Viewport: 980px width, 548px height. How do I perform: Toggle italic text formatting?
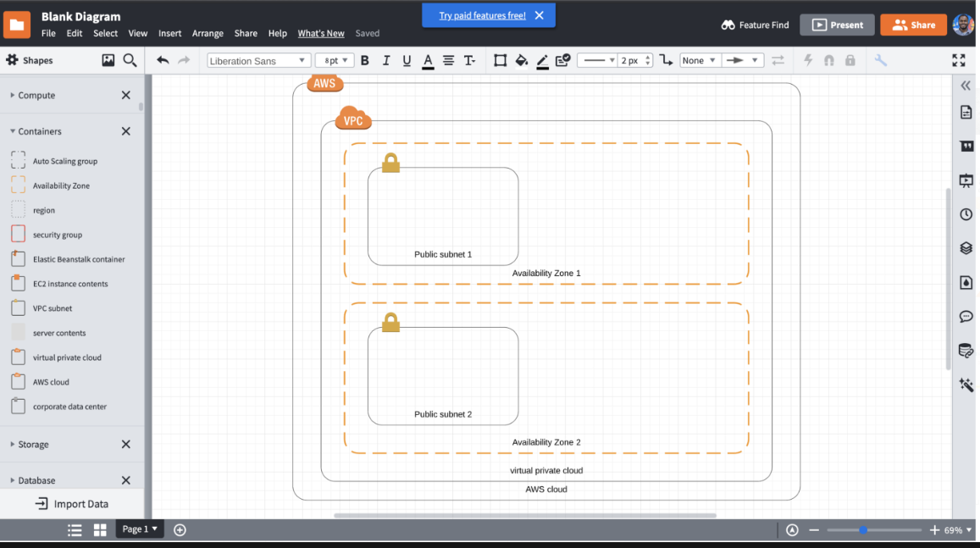coord(385,60)
